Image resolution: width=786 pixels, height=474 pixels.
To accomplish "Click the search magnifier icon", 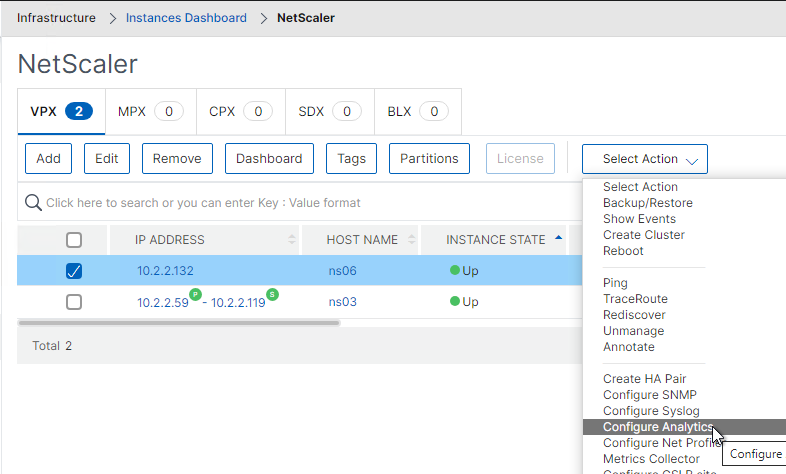I will (x=33, y=203).
